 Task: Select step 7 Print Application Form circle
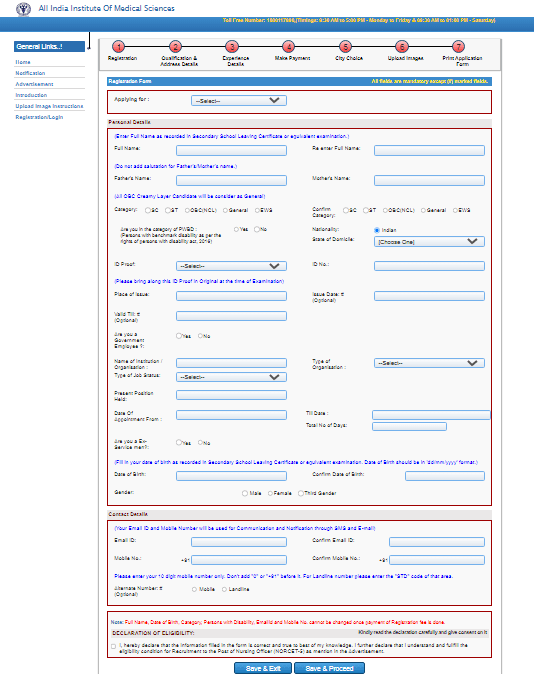pyautogui.click(x=459, y=46)
